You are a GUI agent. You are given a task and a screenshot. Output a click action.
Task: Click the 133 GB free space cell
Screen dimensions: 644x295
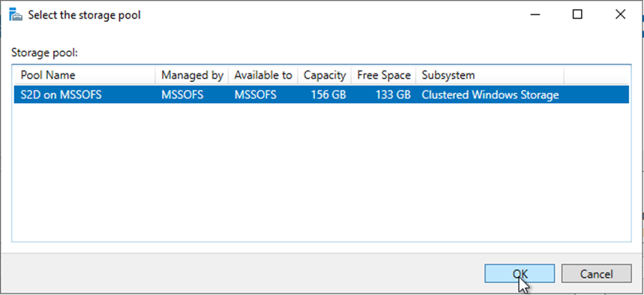tap(393, 95)
